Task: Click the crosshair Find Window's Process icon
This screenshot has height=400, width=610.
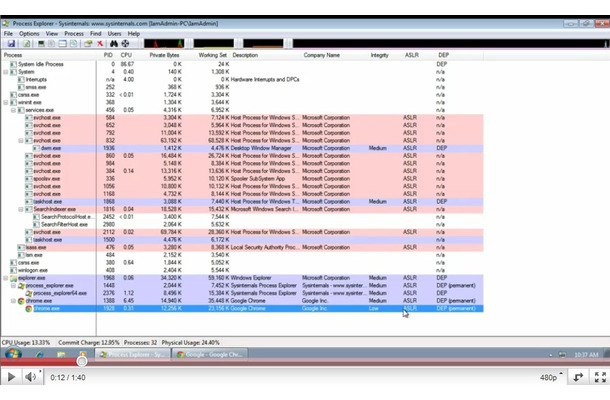Action: (125, 44)
